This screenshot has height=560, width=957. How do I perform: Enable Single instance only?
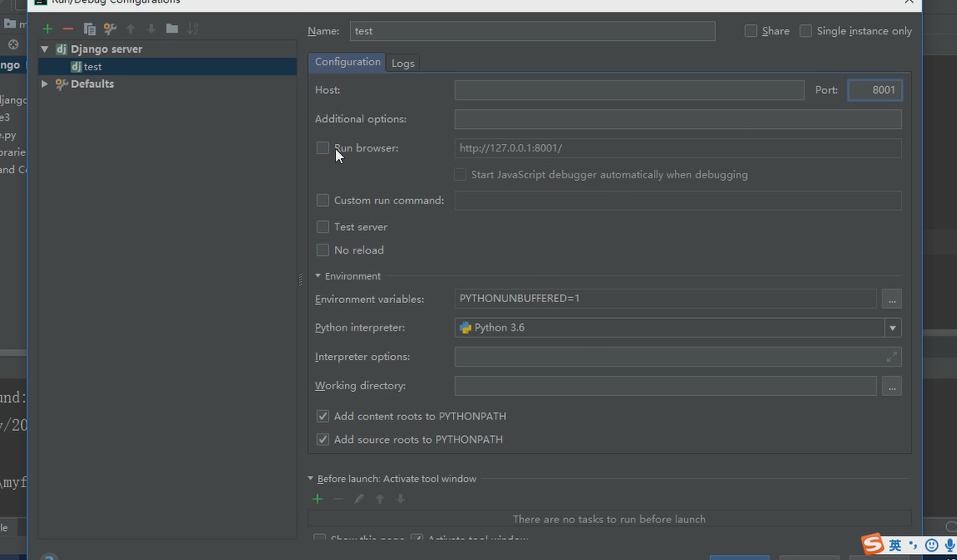click(x=805, y=30)
